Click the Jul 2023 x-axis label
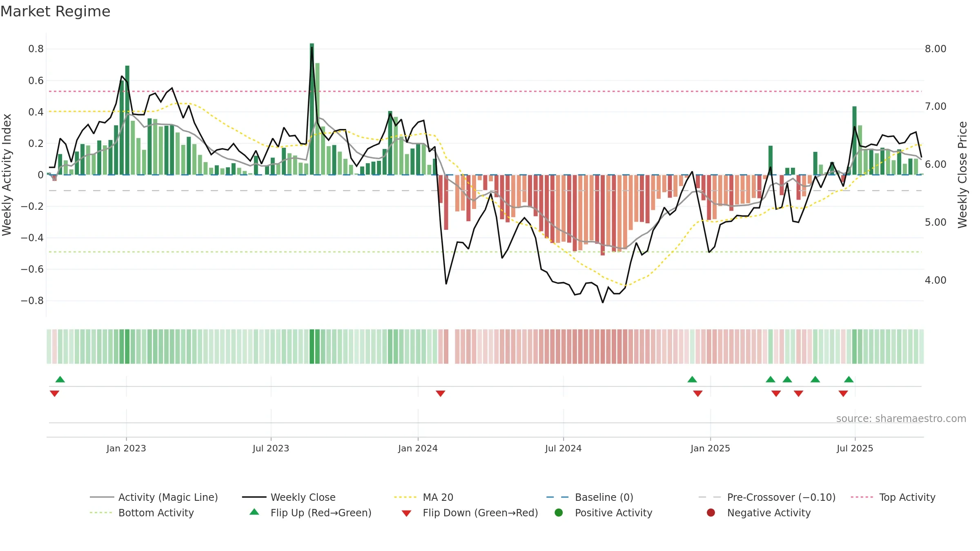The height and width of the screenshot is (551, 980). click(271, 448)
